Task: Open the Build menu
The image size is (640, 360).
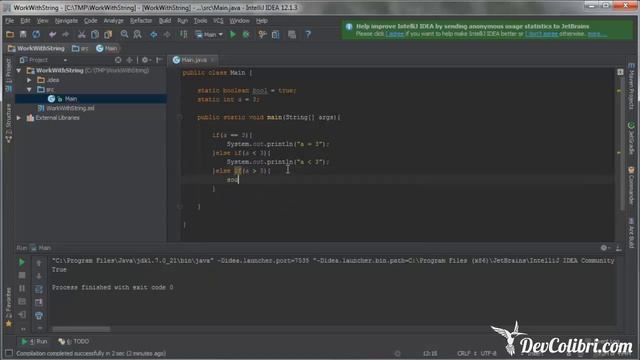Action: [165, 20]
